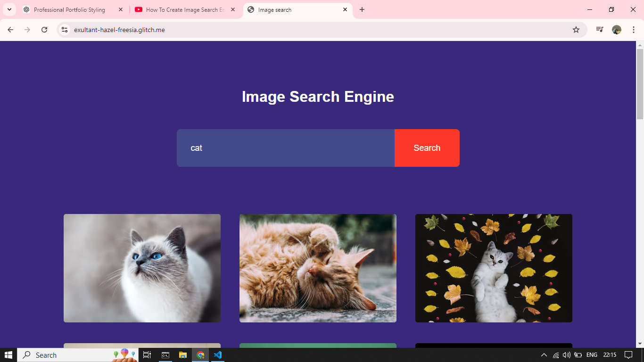
Task: Show hidden system tray icons
Action: 544,355
